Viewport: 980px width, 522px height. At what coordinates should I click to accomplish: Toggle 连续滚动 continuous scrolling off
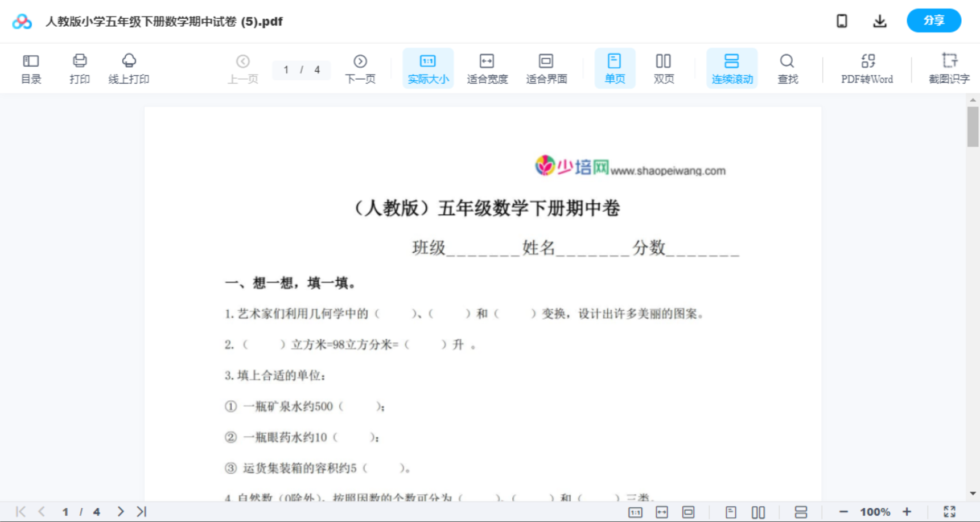tap(732, 68)
